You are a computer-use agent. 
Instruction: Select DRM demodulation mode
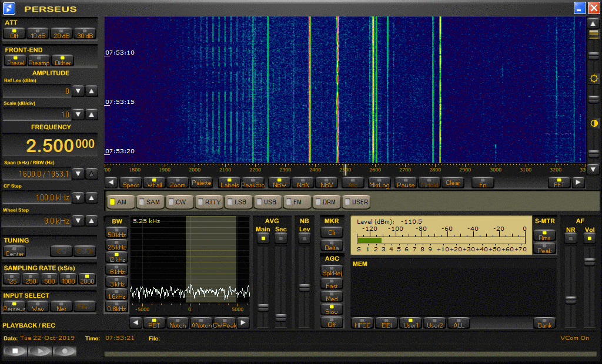coord(326,202)
